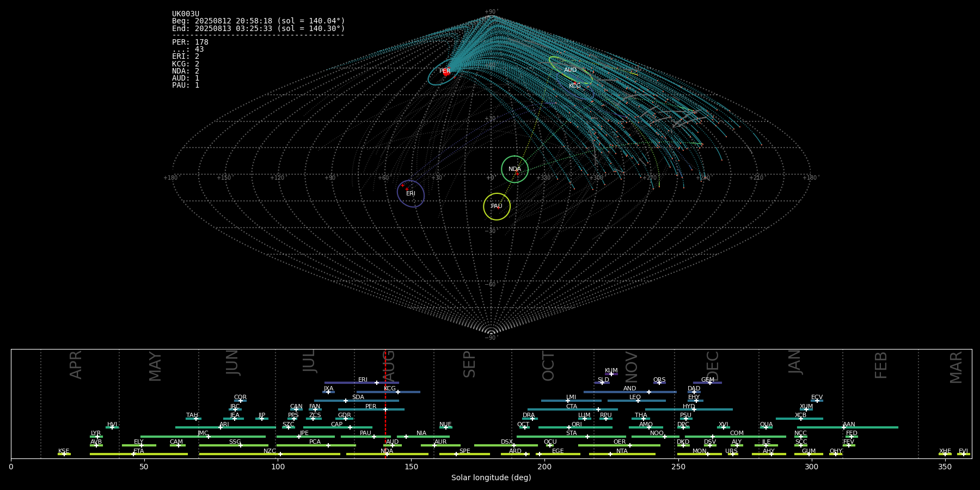This screenshot has width=980, height=490.
Task: Click the '...: 43' sporadic count line
Action: point(188,50)
